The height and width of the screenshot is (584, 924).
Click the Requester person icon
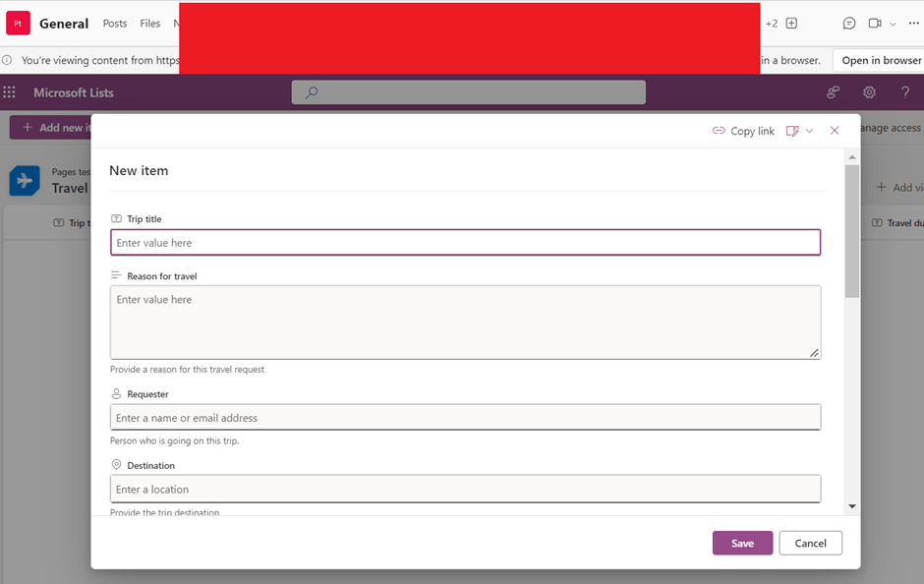116,393
